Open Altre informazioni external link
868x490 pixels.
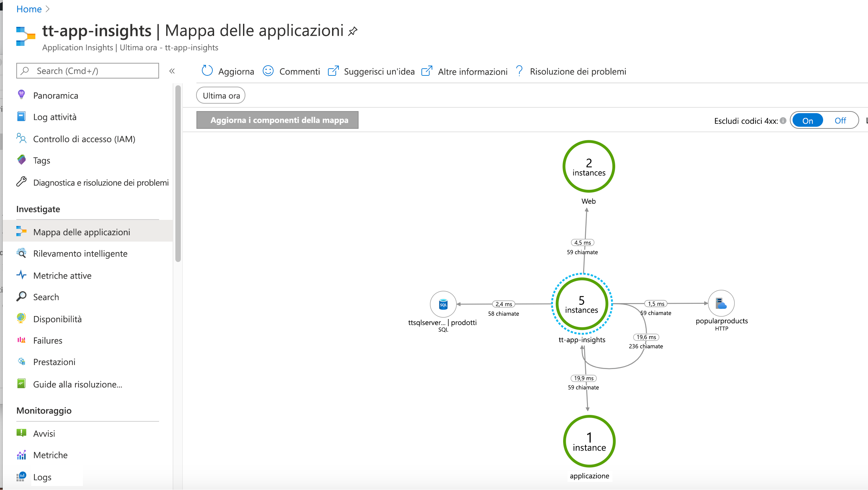464,71
